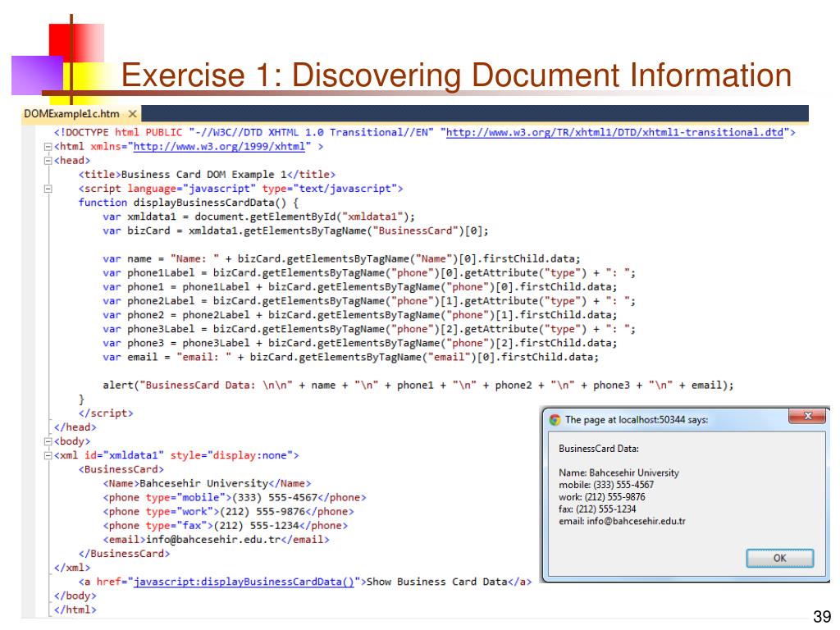Viewport: 840px width, 630px height.
Task: Click the 'var phone1Label' declaration line
Action: [x=369, y=272]
